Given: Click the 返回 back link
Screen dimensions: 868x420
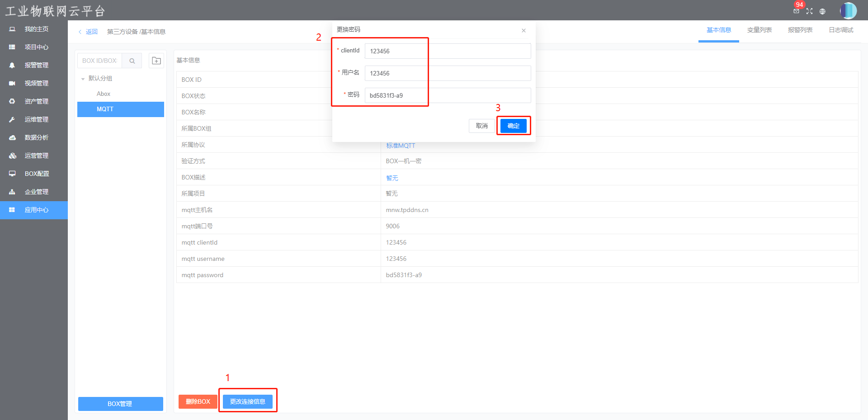Looking at the screenshot, I should click(89, 32).
